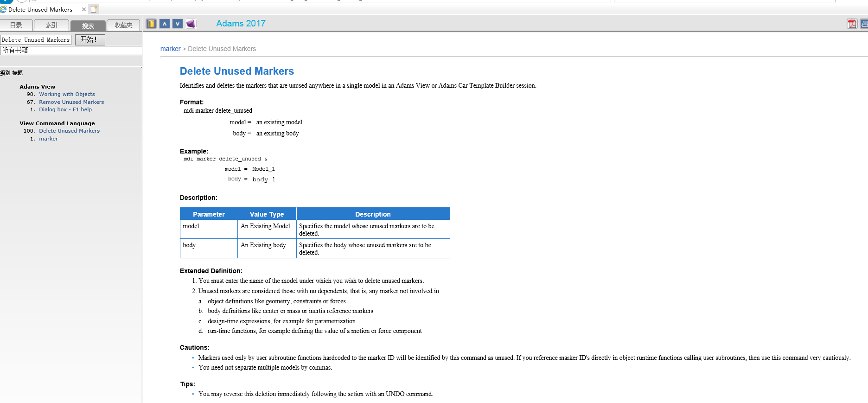Viewport: 868px width, 403px height.
Task: Click the Description section heading
Action: pos(198,198)
